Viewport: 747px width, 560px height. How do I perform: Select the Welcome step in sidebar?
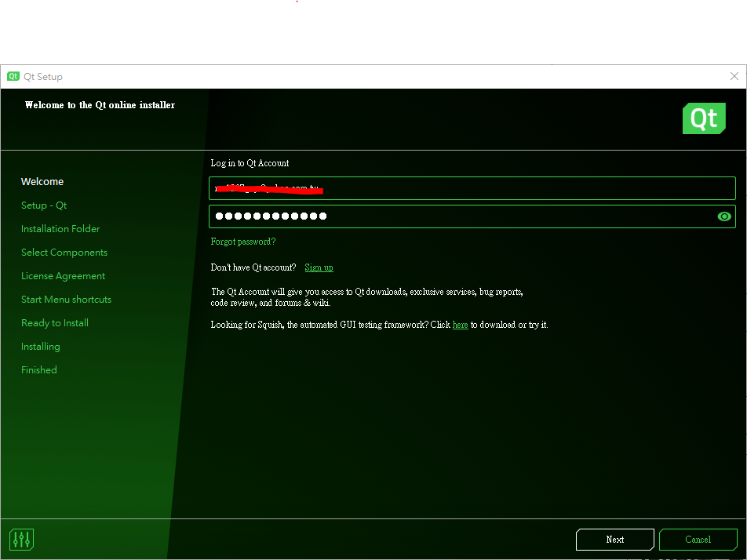(42, 181)
